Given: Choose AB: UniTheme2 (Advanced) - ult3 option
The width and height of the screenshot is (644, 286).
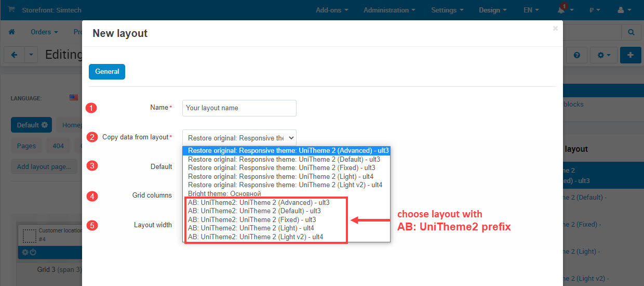Looking at the screenshot, I should (x=286, y=202).
